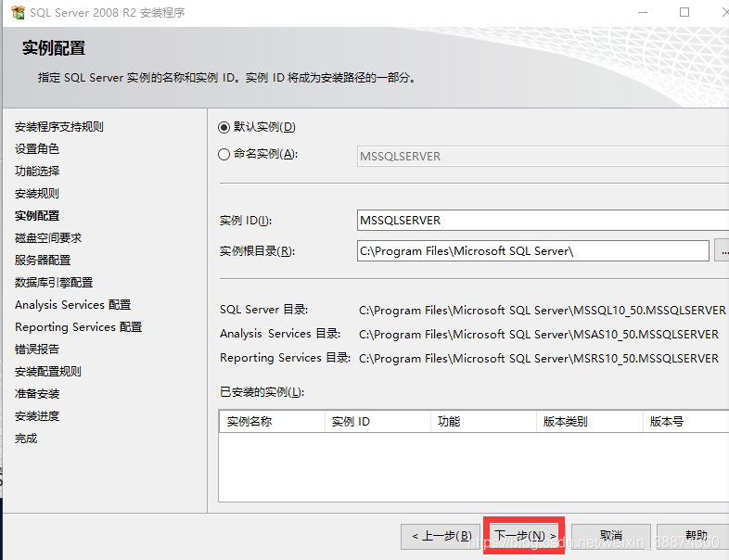Click Analysis Services 目录 path text MSAS10_50
The width and height of the screenshot is (729, 560).
click(539, 335)
